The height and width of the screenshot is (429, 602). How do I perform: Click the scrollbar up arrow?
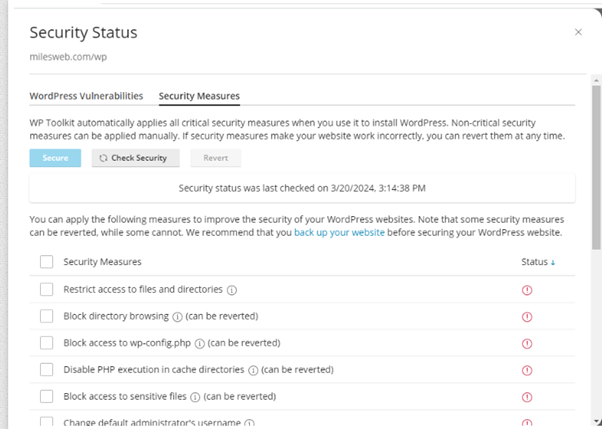coord(596,80)
